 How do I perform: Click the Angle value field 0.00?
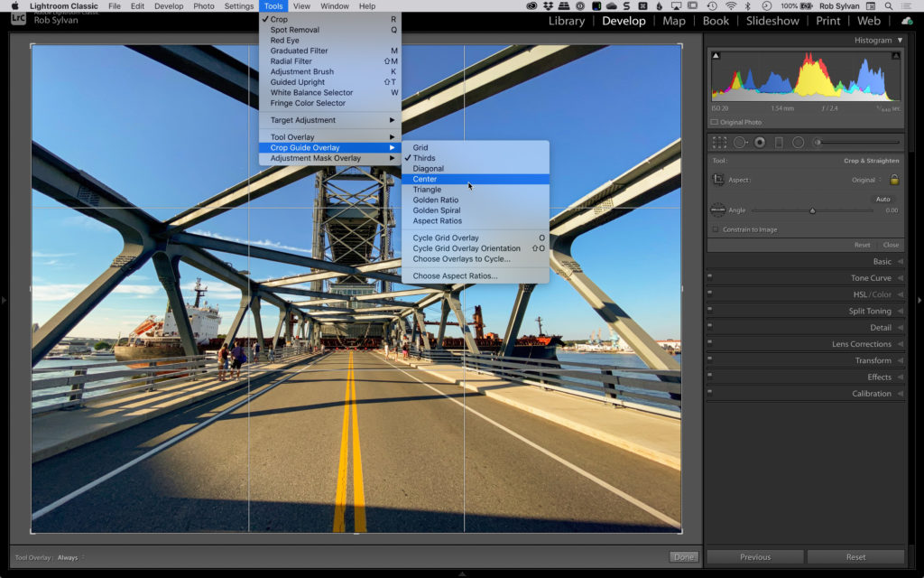tap(892, 210)
